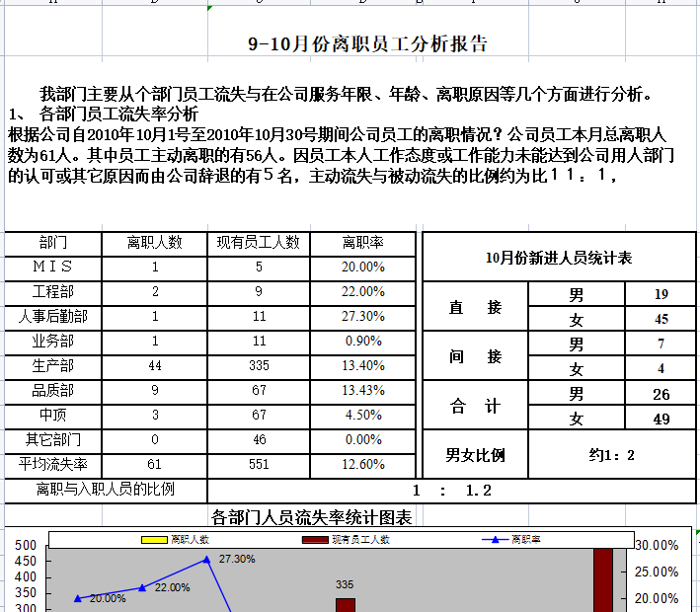Click the '10月份新进人员统计表' header
The image size is (700, 612).
(559, 258)
